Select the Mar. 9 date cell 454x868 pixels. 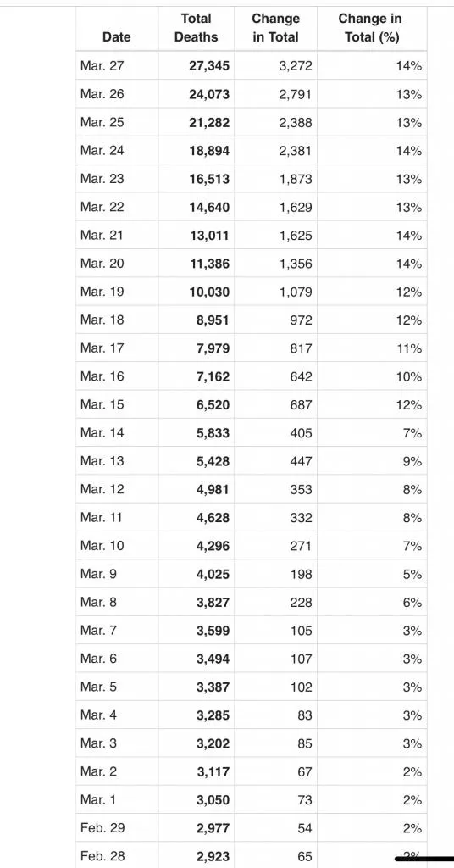98,574
